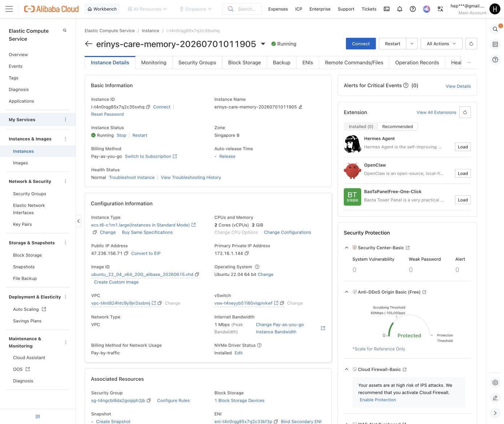The width and height of the screenshot is (504, 424).
Task: Refresh the instance details page
Action: [x=471, y=44]
